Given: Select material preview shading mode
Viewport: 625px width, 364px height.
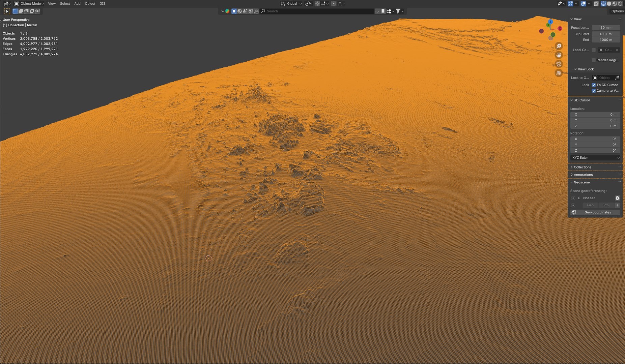Looking at the screenshot, I should point(615,4).
